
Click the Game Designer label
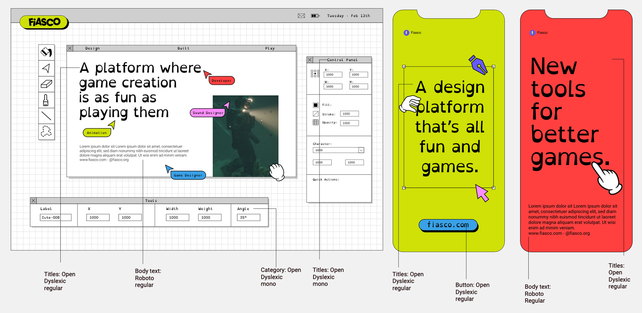click(188, 175)
